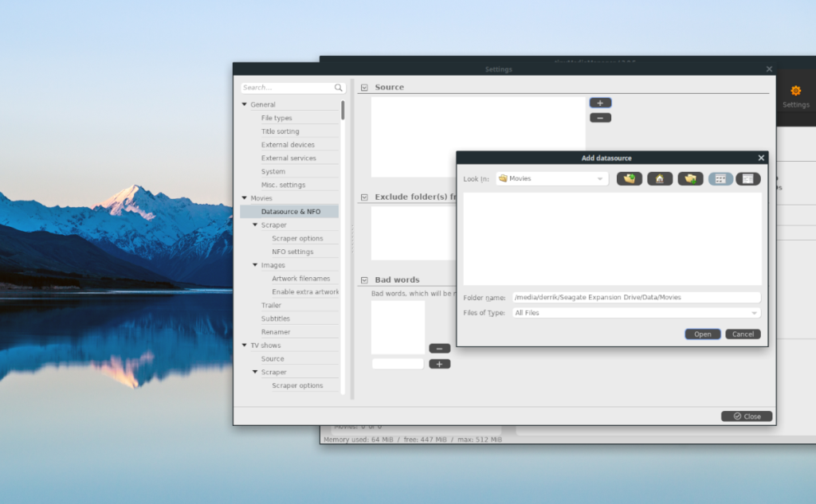Create a new folder in the Movies directory
816x504 pixels.
click(x=690, y=178)
